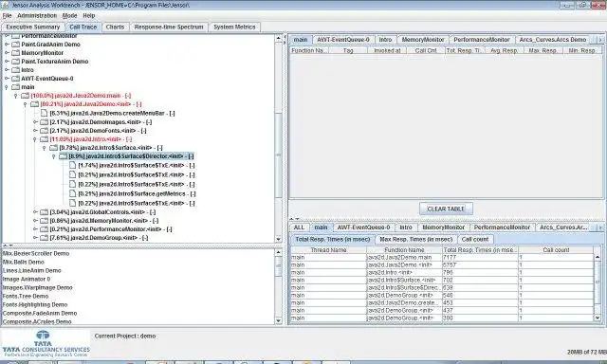The width and height of the screenshot is (607, 364).
Task: Click folder icon of java2d.Intro.<init>
Action: 45,138
